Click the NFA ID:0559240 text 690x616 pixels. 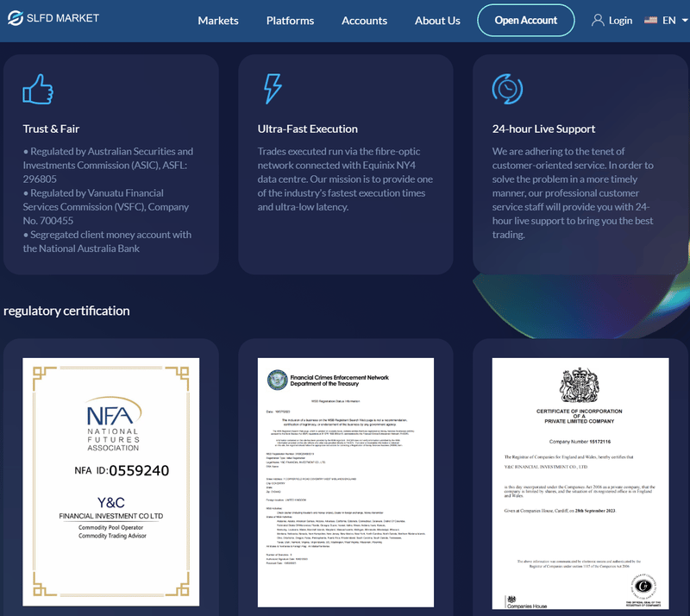(122, 471)
